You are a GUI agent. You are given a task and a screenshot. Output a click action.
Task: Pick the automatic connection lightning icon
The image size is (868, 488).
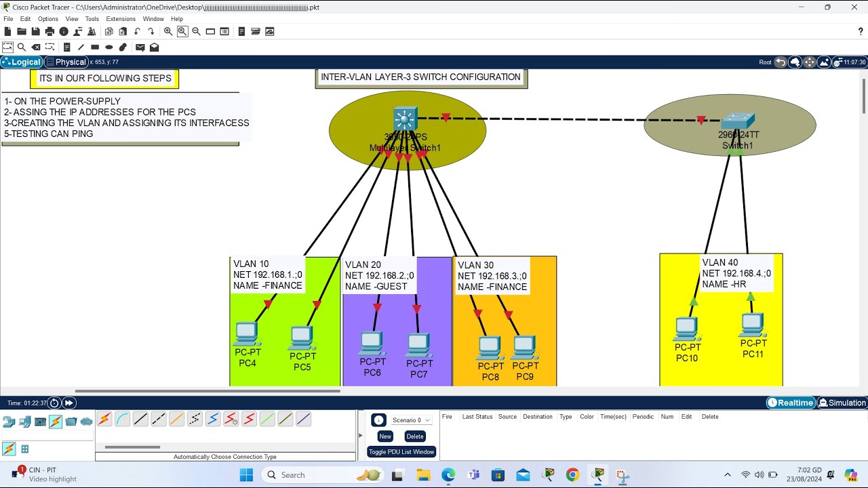point(104,420)
